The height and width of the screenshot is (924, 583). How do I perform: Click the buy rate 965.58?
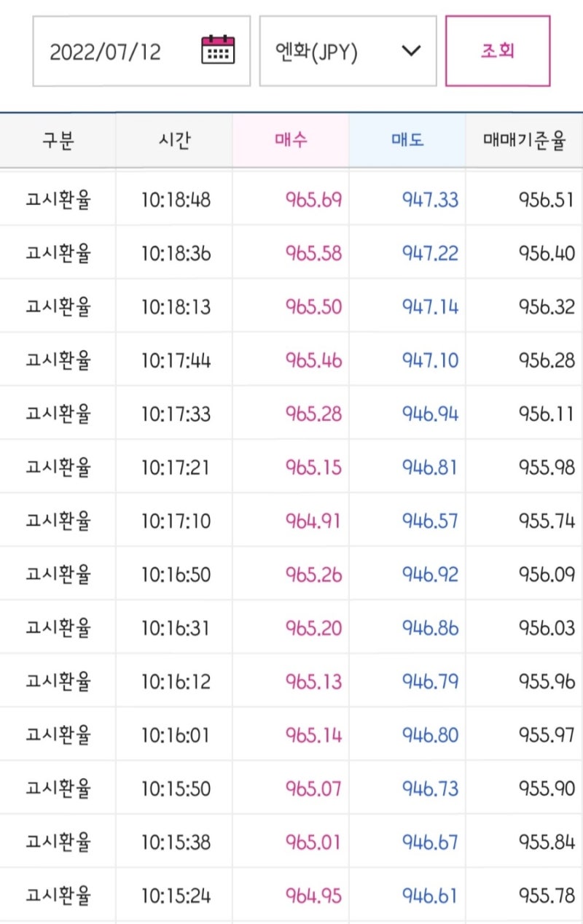tap(313, 253)
